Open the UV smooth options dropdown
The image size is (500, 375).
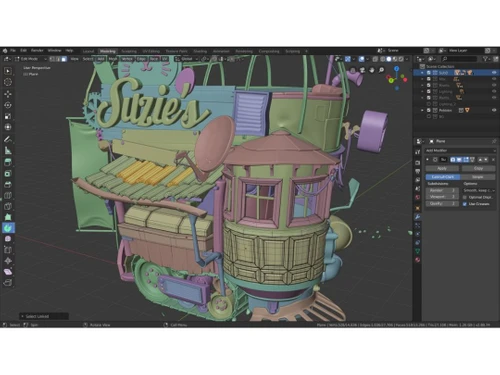(x=479, y=190)
